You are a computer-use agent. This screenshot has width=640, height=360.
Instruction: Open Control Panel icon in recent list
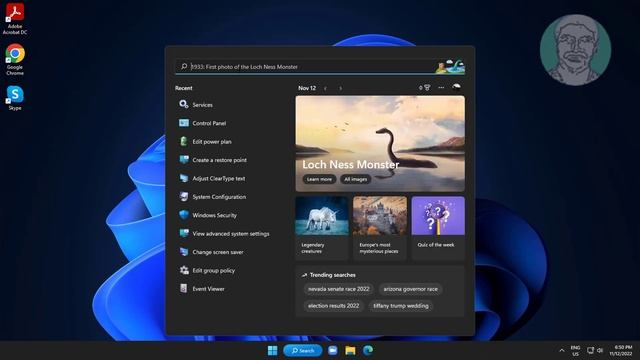[x=184, y=123]
